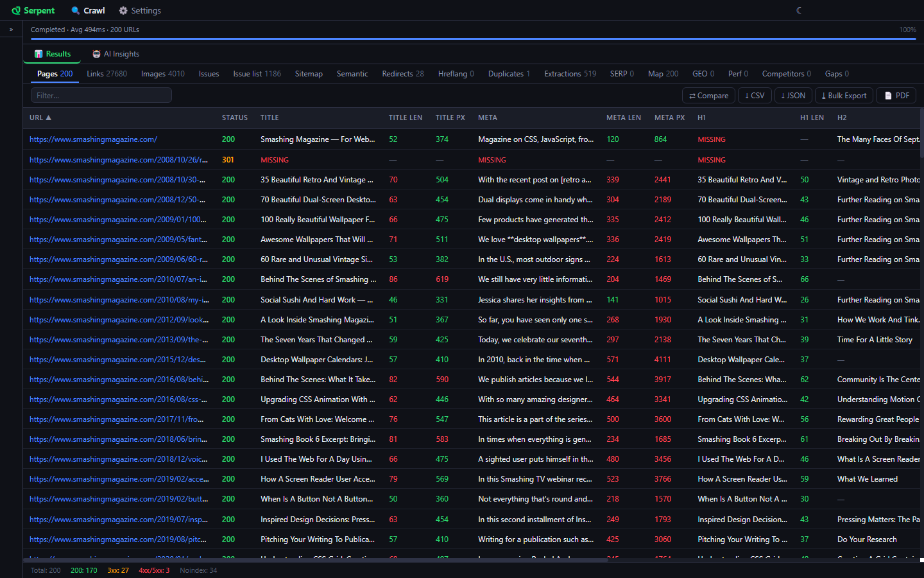View the Competitors tab
The height and width of the screenshot is (578, 924).
(x=787, y=74)
